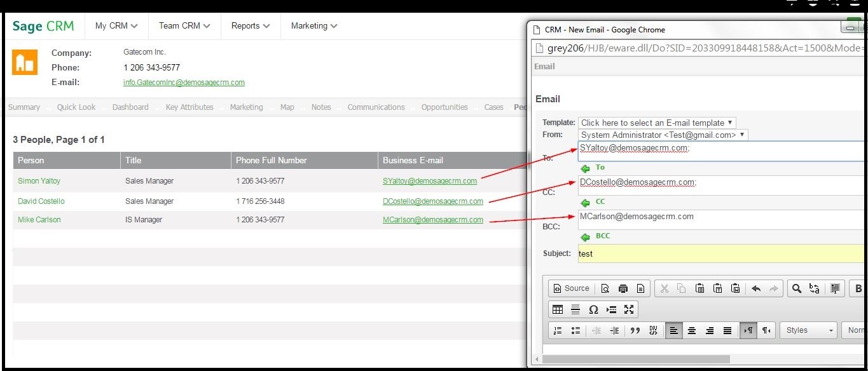Click the Source button in the email editor
The image size is (868, 371).
(x=571, y=288)
